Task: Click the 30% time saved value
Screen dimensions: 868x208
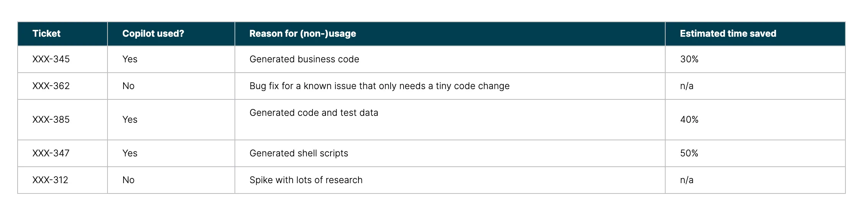Action: (x=689, y=59)
